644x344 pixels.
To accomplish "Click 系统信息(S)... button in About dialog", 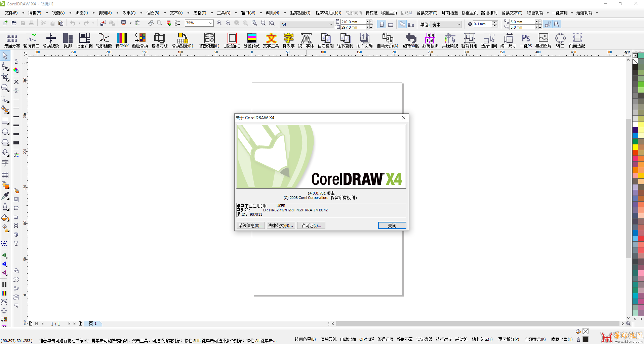I will [250, 226].
